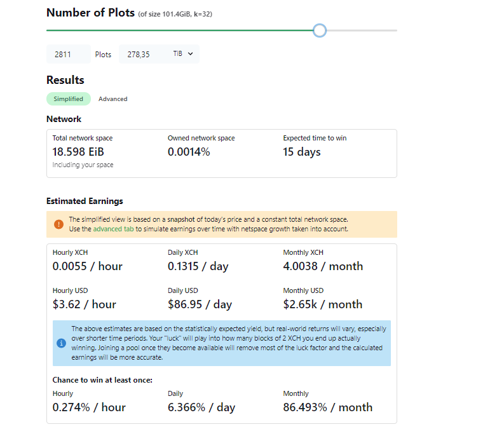The width and height of the screenshot is (504, 429).
Task: Open the TiB unit dropdown
Action: click(185, 55)
